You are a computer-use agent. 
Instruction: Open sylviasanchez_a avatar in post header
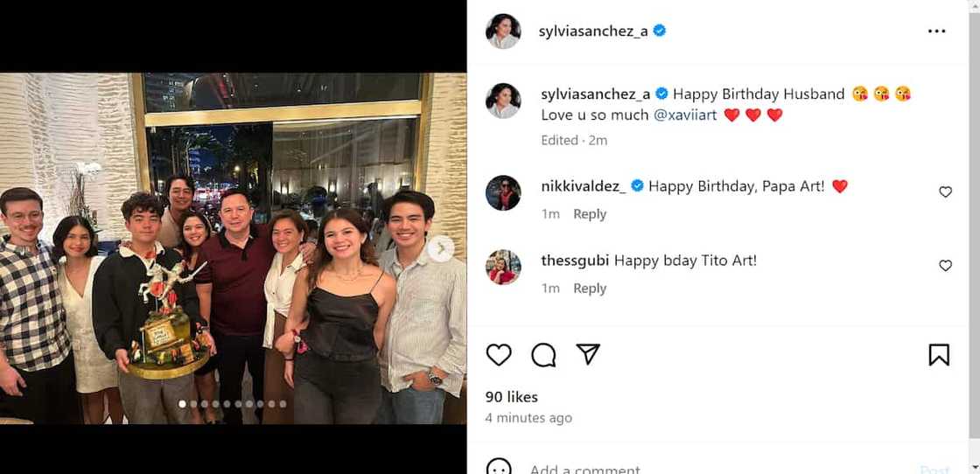click(503, 31)
